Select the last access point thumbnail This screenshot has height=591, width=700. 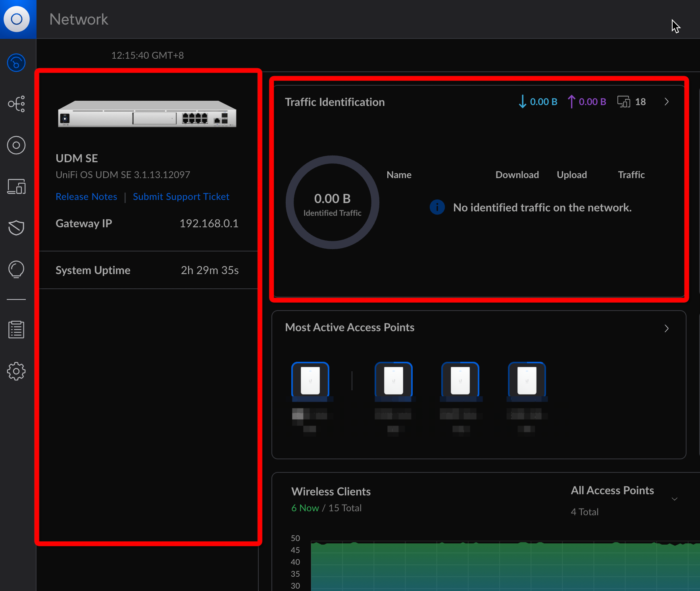point(527,380)
